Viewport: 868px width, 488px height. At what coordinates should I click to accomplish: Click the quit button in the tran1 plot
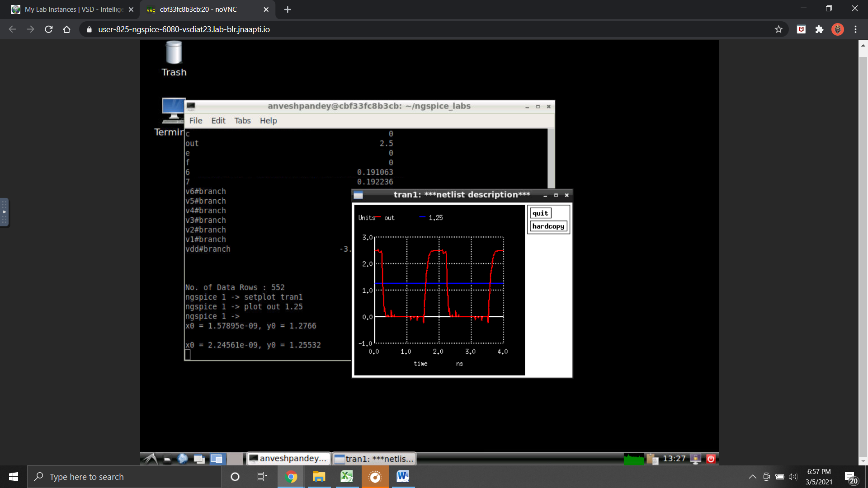pos(540,213)
